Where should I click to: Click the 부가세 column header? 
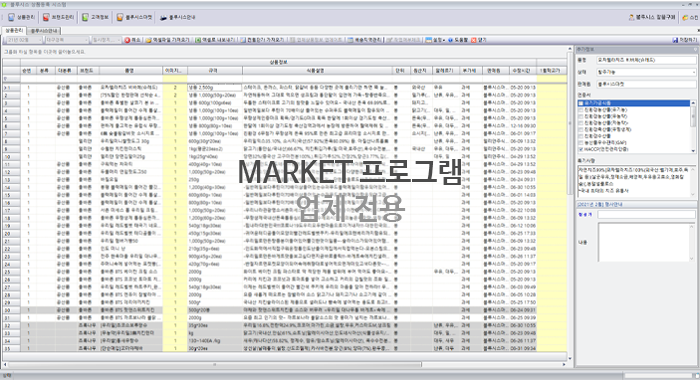click(471, 71)
